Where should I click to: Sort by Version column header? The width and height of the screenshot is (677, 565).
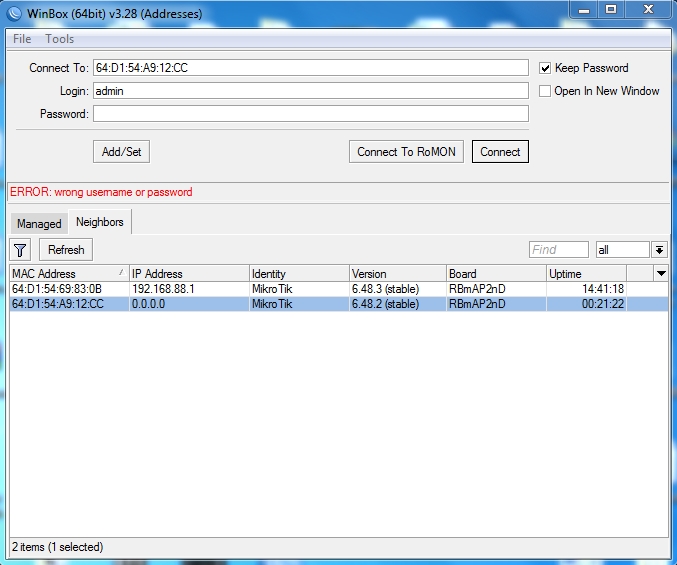[x=398, y=274]
